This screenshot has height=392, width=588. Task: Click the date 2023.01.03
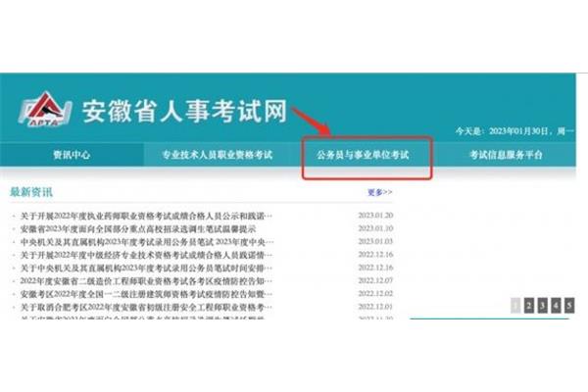pos(375,241)
